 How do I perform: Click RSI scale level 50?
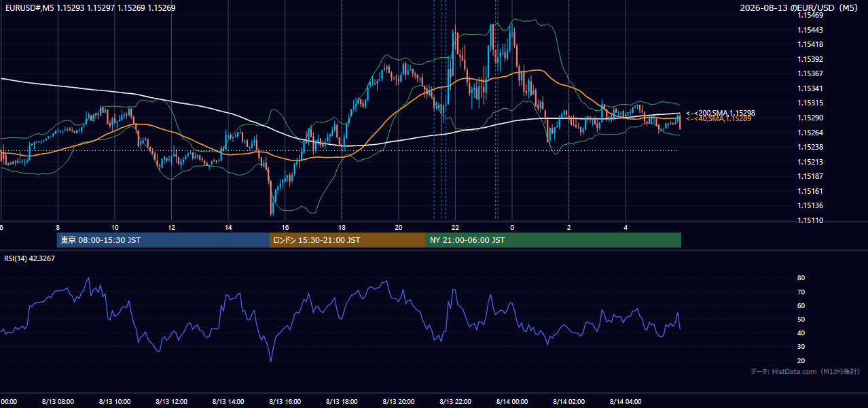point(801,319)
